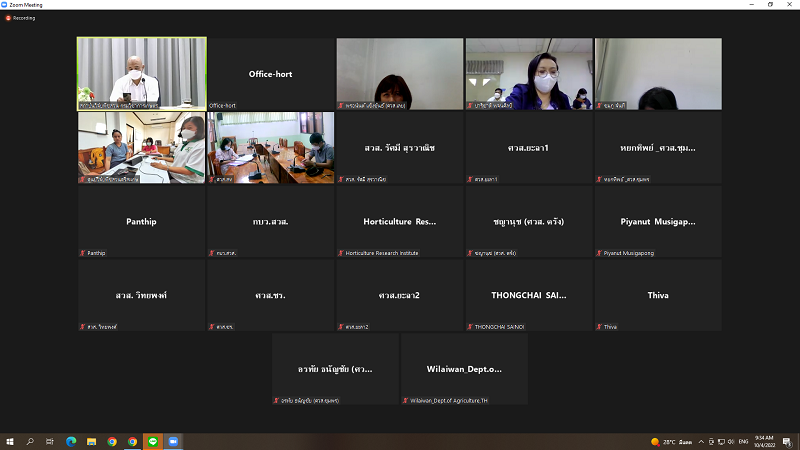
Task: Open File Explorer from taskbar
Action: [x=91, y=441]
